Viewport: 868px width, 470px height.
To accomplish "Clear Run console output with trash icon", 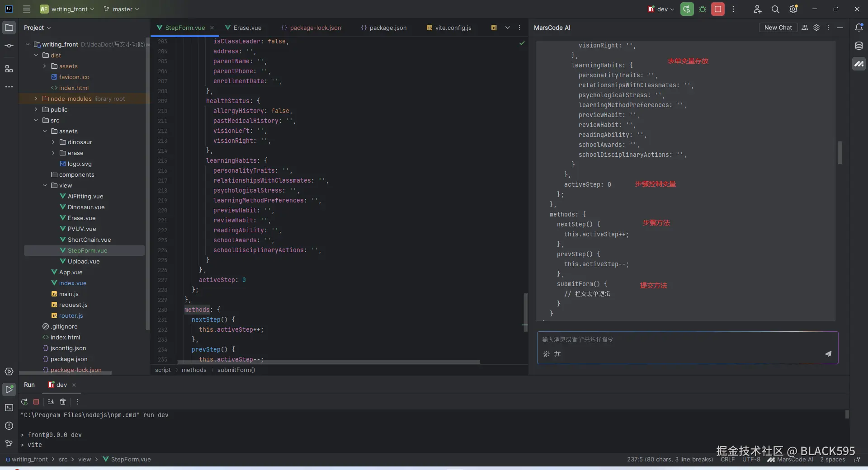I will pyautogui.click(x=63, y=402).
